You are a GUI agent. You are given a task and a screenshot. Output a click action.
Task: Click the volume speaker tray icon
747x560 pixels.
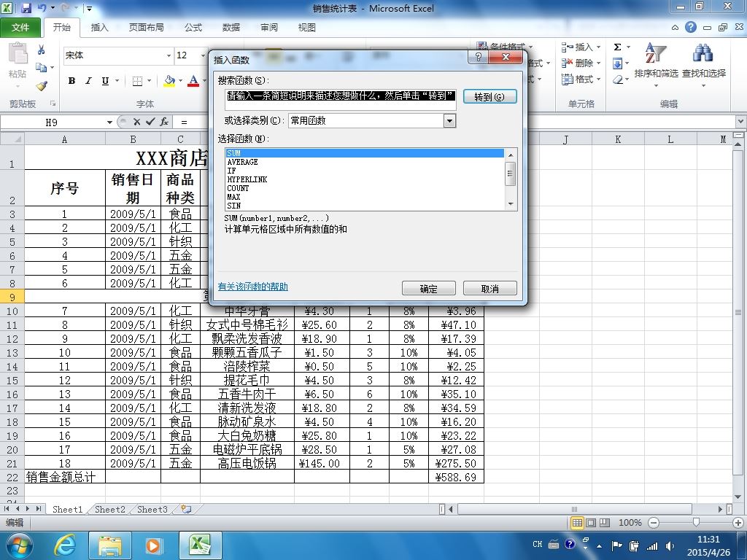670,546
